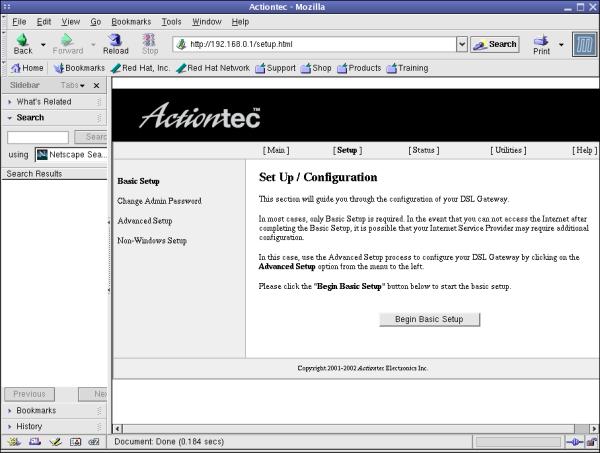Click the page proxy icon in the URL bar
The width and height of the screenshot is (600, 453).
pyautogui.click(x=181, y=44)
